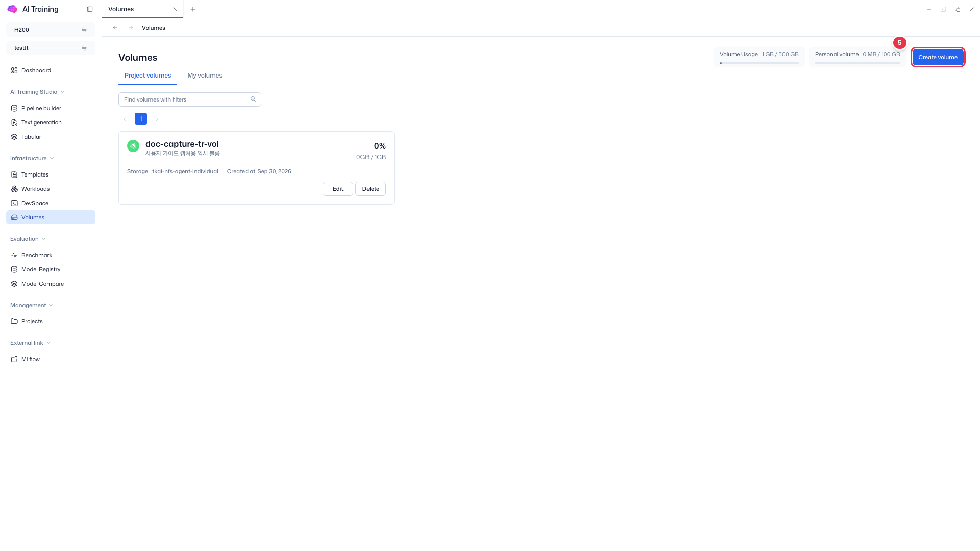Image resolution: width=980 pixels, height=551 pixels.
Task: Click the AI Training logo icon
Action: pyautogui.click(x=12, y=9)
